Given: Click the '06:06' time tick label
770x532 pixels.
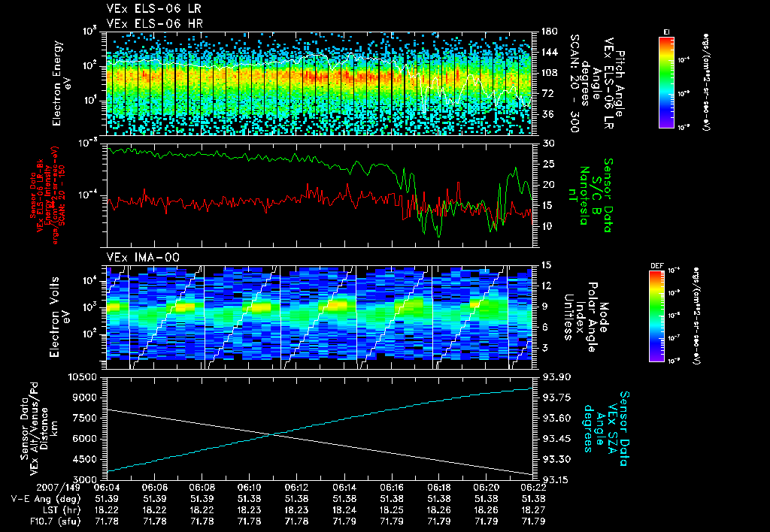Looking at the screenshot, I should click(155, 488).
